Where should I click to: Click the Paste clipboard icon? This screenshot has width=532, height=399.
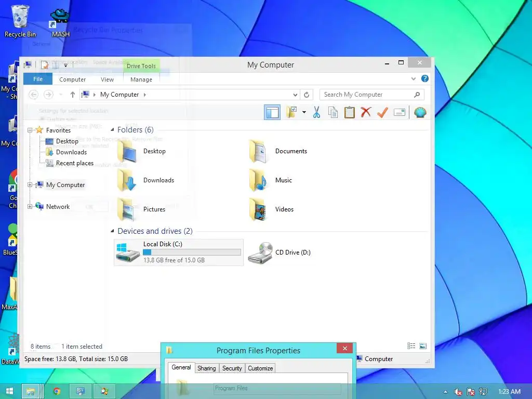tap(350, 112)
